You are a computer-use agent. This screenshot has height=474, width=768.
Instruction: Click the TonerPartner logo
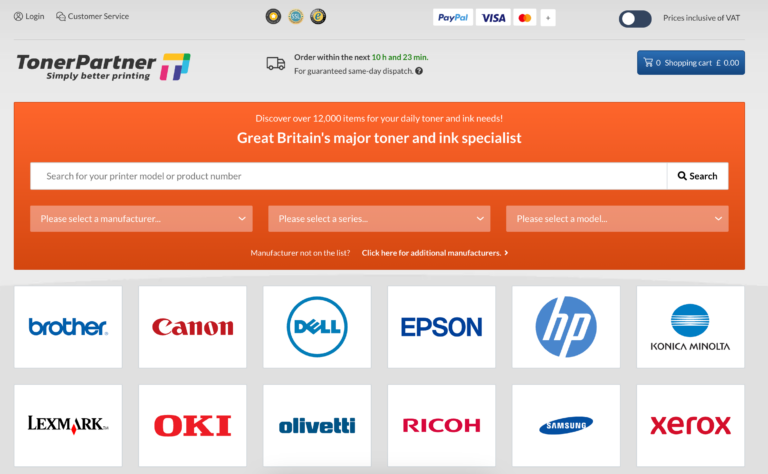[103, 67]
